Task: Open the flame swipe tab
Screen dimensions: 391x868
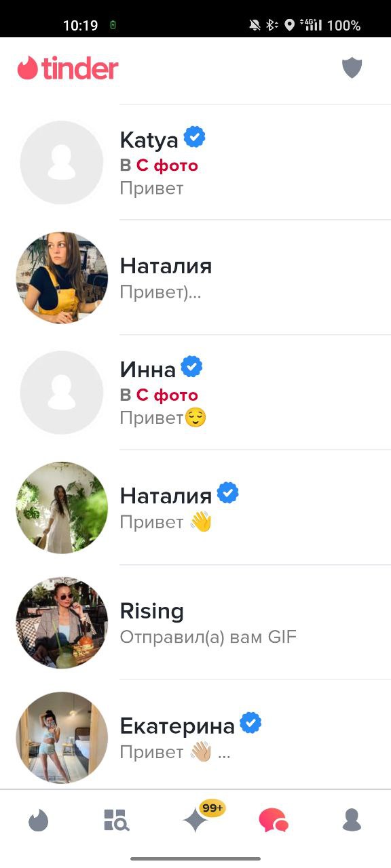Action: (39, 821)
